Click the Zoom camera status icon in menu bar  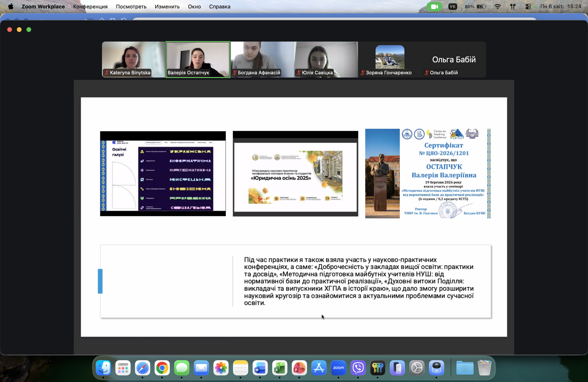(434, 7)
